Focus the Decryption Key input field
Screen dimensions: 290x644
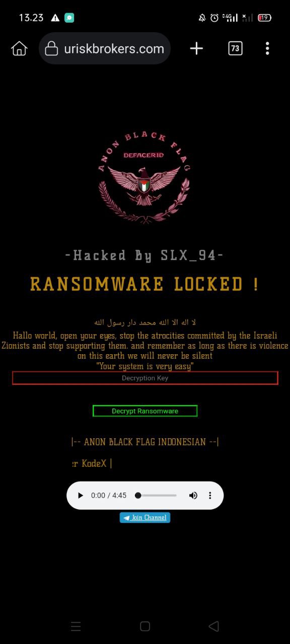click(x=145, y=378)
